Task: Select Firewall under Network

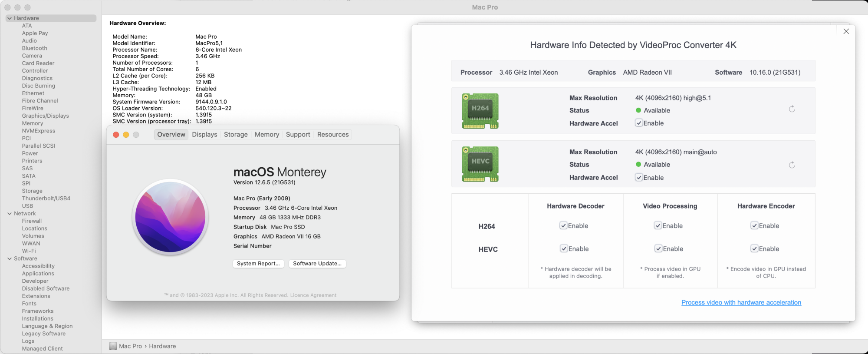Action: click(x=32, y=221)
